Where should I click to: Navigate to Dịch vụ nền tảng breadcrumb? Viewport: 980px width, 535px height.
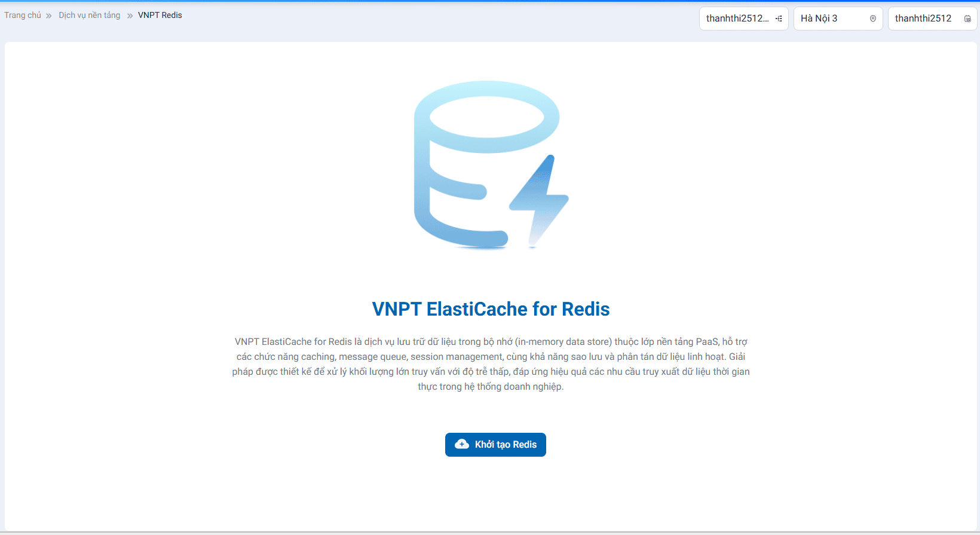click(x=90, y=15)
